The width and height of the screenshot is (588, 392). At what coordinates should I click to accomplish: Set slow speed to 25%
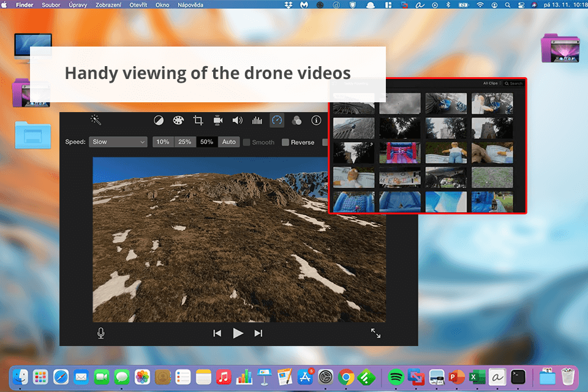184,142
